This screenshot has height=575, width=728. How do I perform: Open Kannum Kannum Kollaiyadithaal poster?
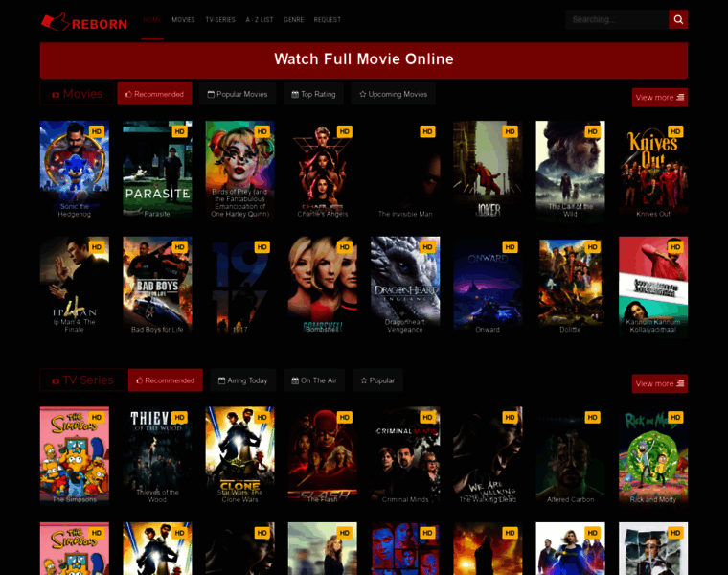(653, 286)
